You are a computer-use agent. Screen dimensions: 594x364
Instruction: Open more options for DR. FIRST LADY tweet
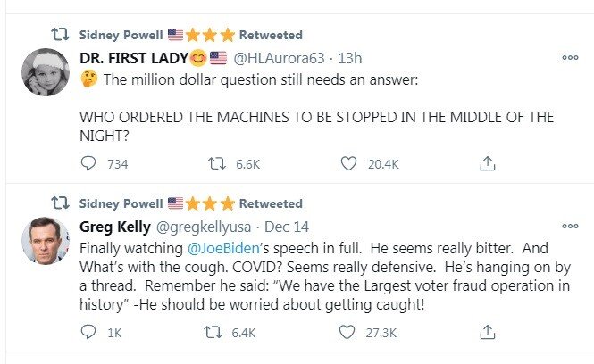(x=569, y=58)
